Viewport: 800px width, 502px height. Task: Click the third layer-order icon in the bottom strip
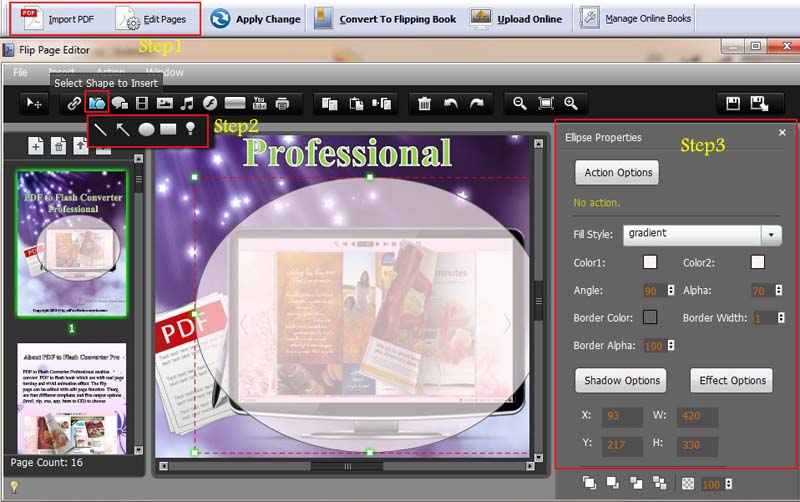636,483
